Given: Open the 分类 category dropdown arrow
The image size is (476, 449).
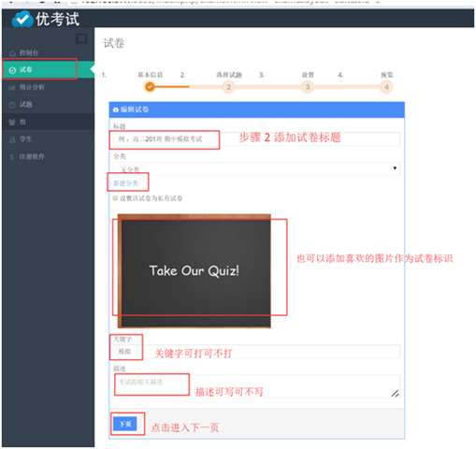Looking at the screenshot, I should pos(395,168).
